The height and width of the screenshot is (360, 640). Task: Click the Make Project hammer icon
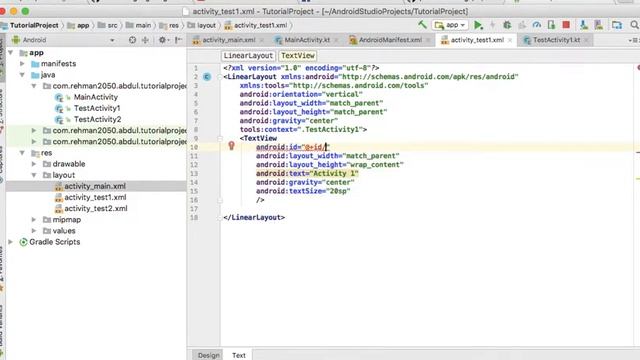coord(422,25)
